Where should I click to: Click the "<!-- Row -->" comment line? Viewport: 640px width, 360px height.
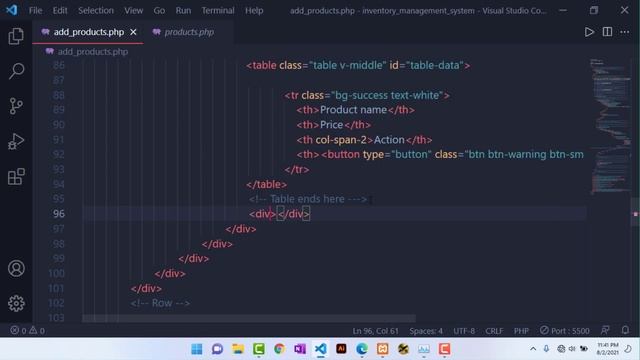(x=160, y=303)
